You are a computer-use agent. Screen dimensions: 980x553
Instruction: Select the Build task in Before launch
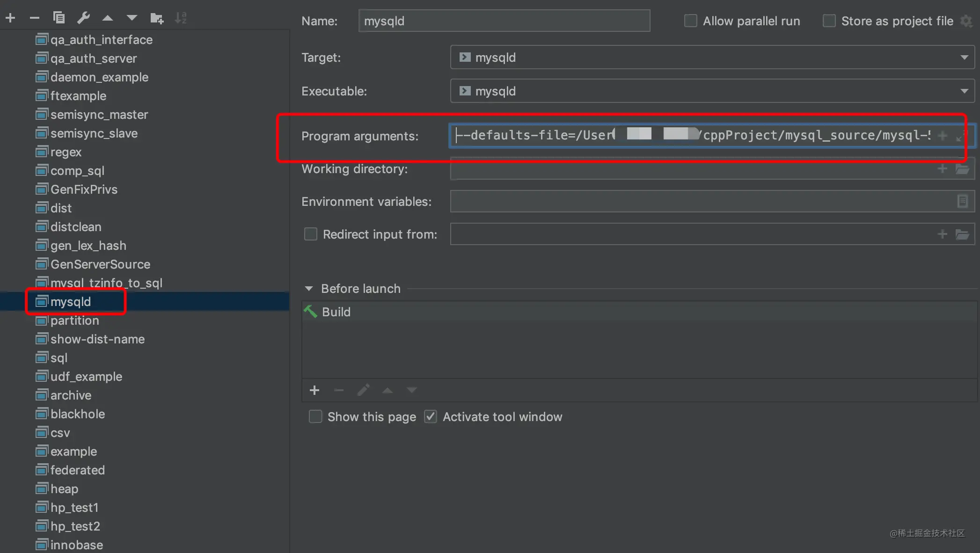pyautogui.click(x=639, y=312)
